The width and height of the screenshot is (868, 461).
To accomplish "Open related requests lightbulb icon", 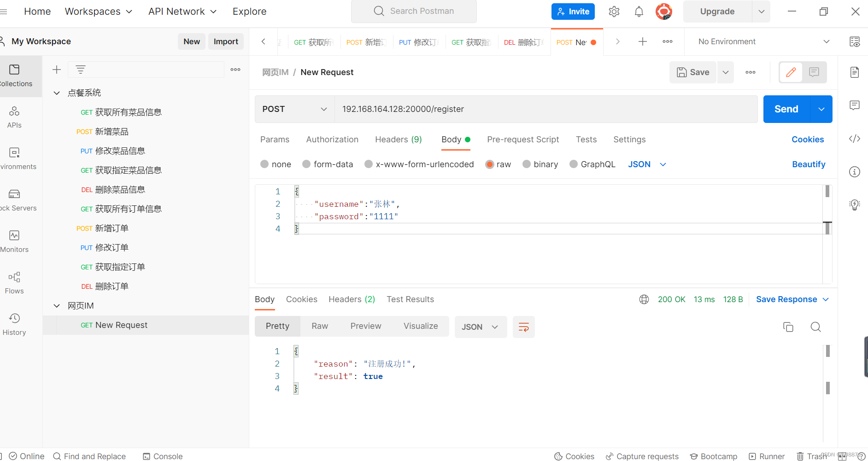I will [x=855, y=205].
